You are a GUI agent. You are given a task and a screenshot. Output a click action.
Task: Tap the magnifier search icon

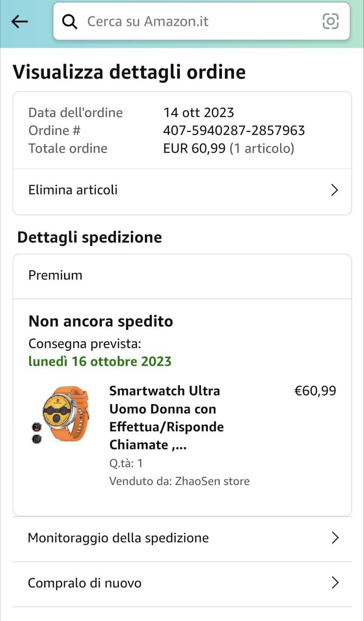tap(70, 21)
